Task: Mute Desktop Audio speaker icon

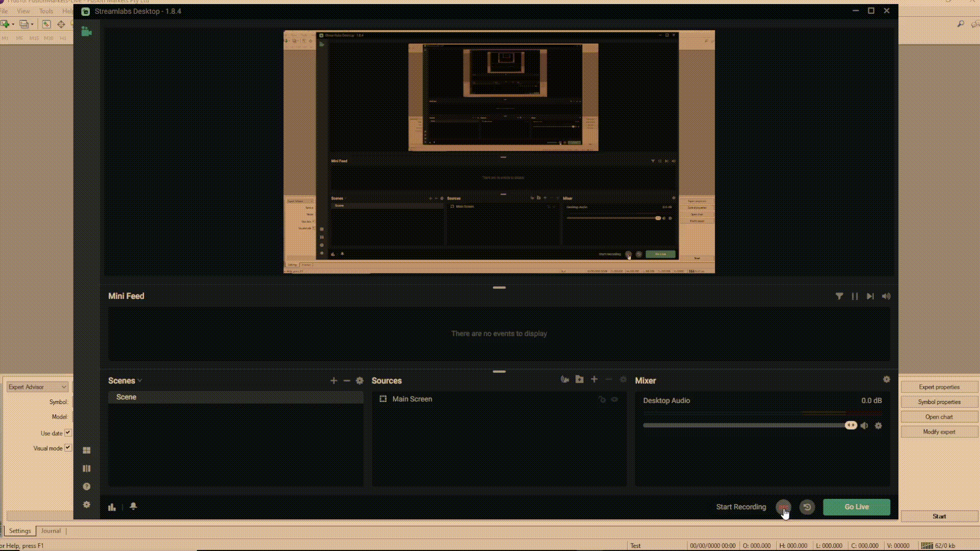Action: [x=864, y=425]
